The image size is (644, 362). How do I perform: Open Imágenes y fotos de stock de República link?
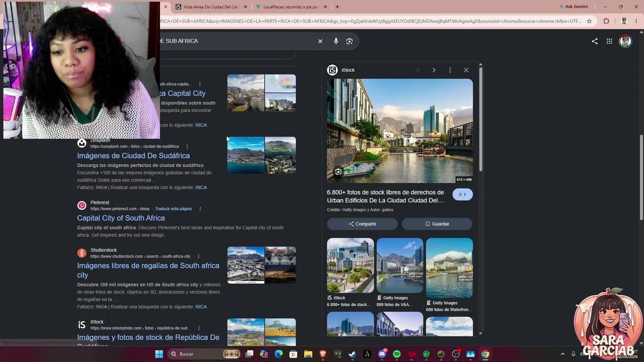148,338
